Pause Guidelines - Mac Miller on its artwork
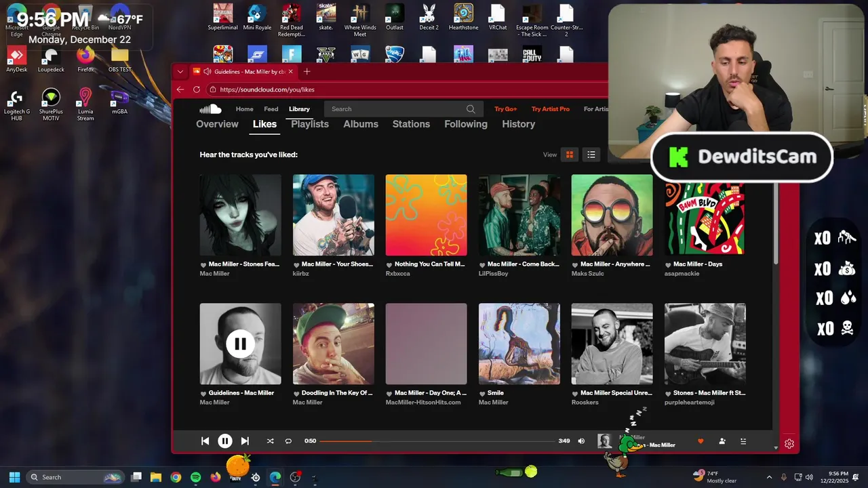Viewport: 868px width, 488px height. click(x=240, y=344)
